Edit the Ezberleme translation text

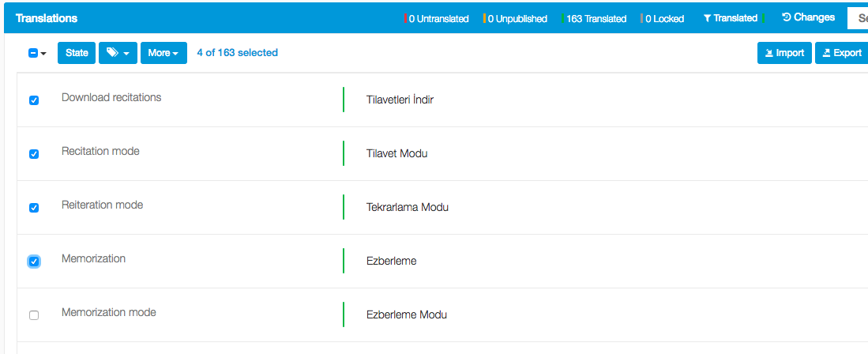[x=391, y=261]
